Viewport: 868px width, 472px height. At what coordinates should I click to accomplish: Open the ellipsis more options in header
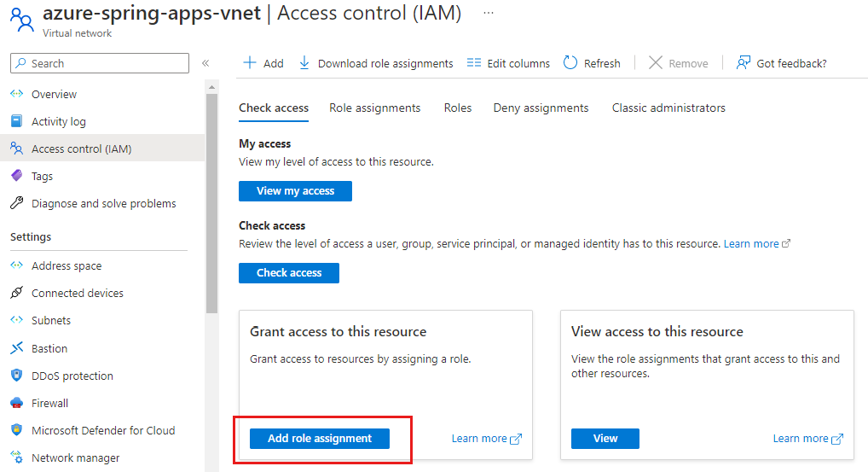[489, 12]
